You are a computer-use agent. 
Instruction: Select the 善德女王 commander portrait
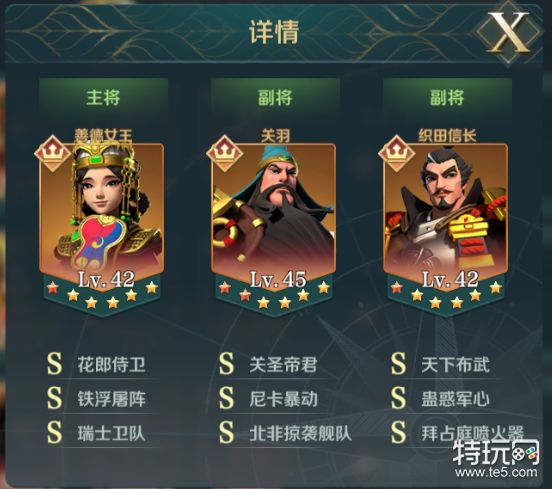[102, 209]
